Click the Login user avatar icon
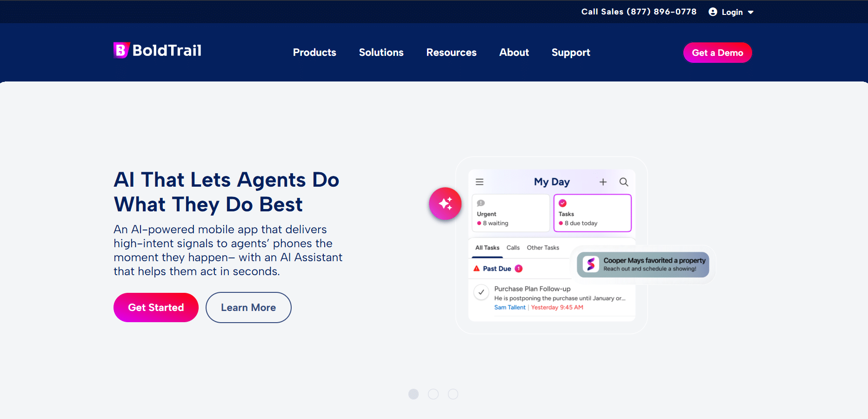The height and width of the screenshot is (419, 868). [713, 12]
